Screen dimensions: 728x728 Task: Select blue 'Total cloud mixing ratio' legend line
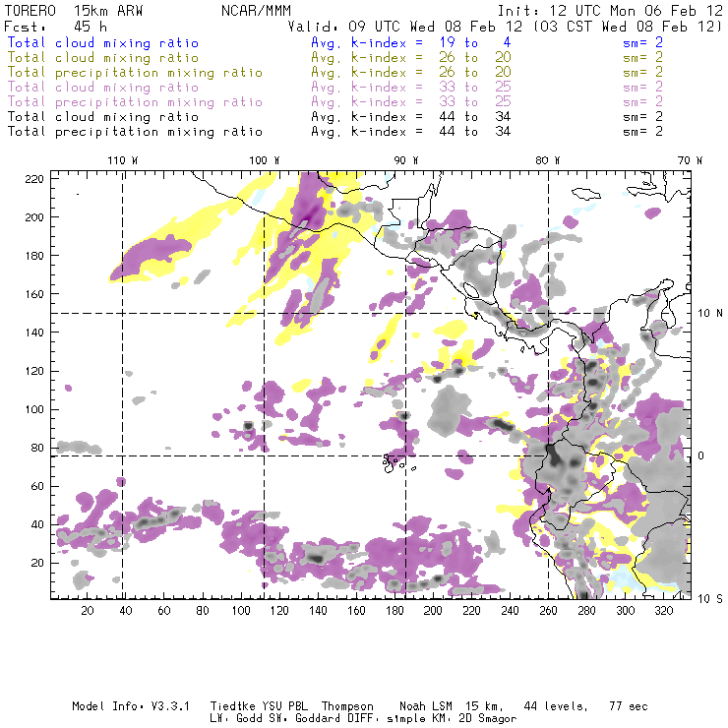click(x=103, y=42)
